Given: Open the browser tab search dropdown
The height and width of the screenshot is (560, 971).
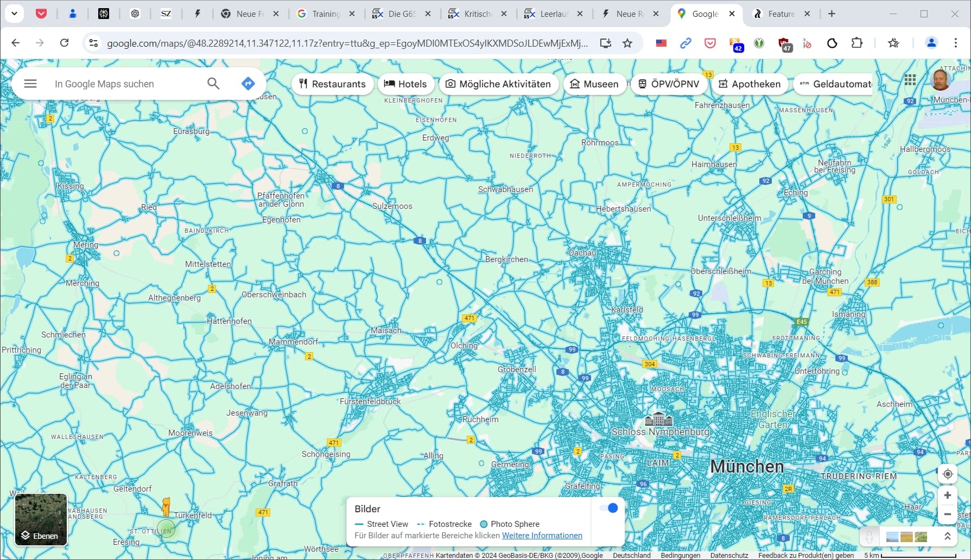Looking at the screenshot, I should tap(14, 14).
